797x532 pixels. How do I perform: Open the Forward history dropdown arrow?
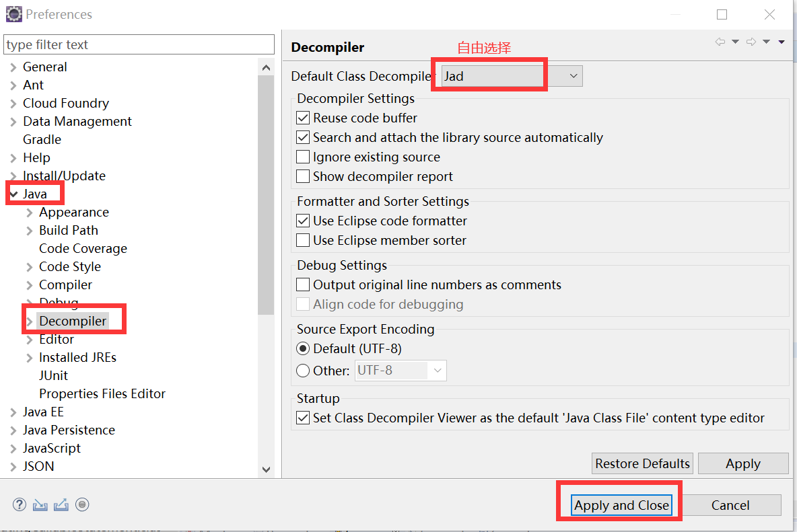point(767,42)
